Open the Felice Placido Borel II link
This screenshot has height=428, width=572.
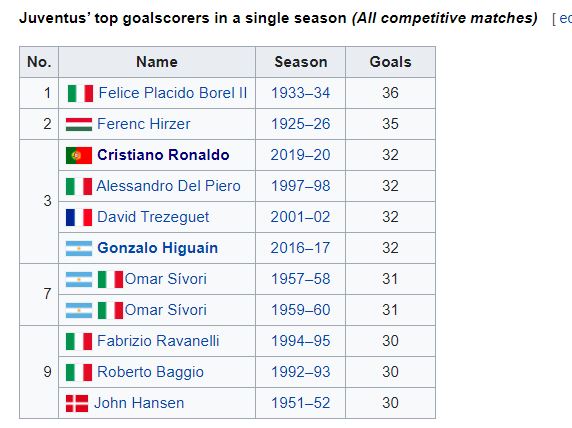(173, 93)
